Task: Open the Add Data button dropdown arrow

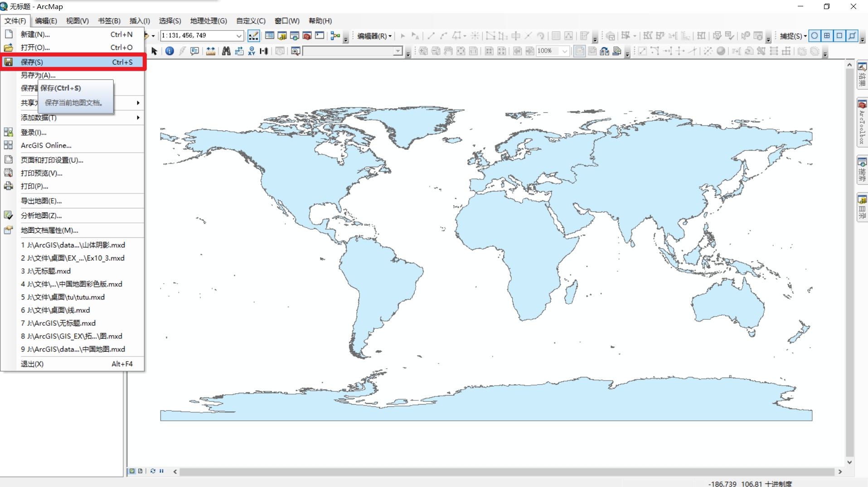Action: 153,36
